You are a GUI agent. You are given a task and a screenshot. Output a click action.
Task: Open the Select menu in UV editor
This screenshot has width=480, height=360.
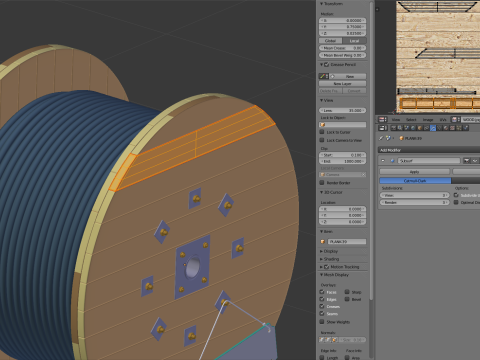point(411,119)
